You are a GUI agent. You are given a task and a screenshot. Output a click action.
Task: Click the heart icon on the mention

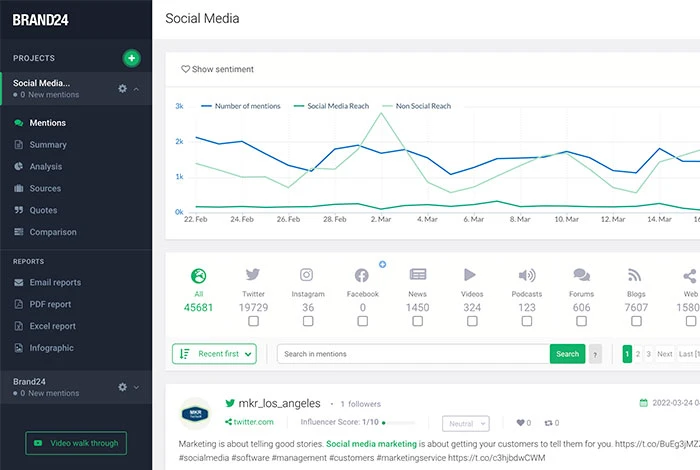pyautogui.click(x=521, y=423)
